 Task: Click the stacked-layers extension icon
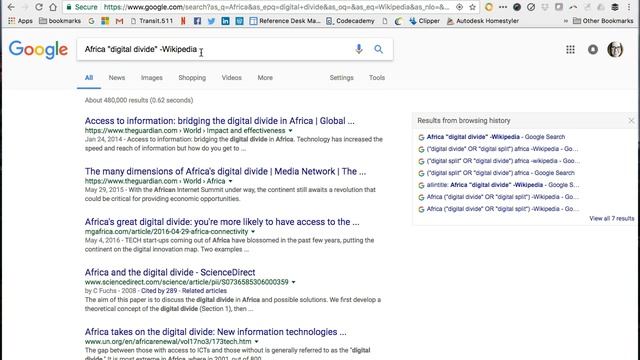[615, 7]
